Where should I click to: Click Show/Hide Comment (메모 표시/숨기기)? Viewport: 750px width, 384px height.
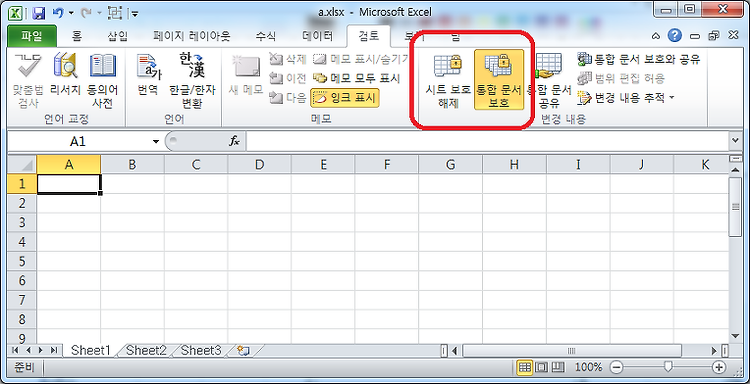361,59
